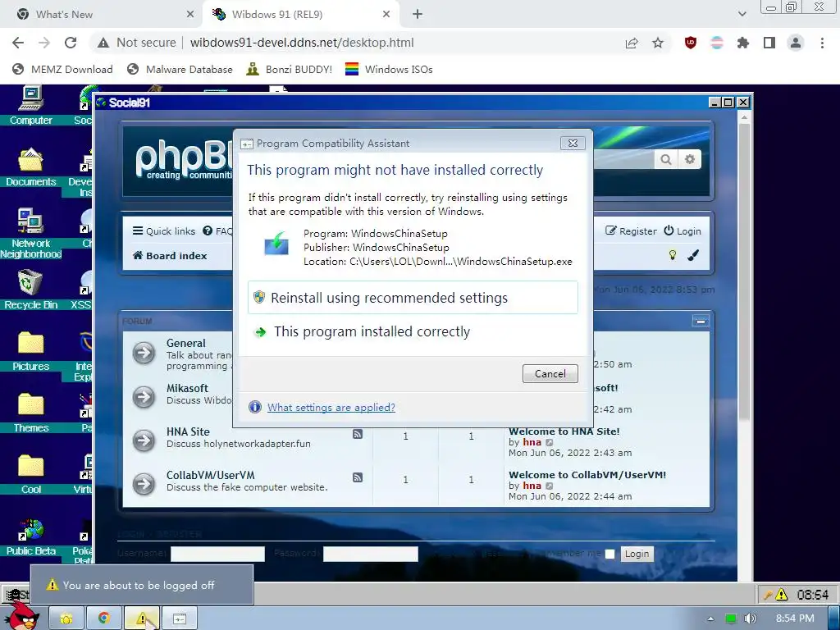Show hidden system tray icons
Screen dimensions: 840x630
(710, 619)
